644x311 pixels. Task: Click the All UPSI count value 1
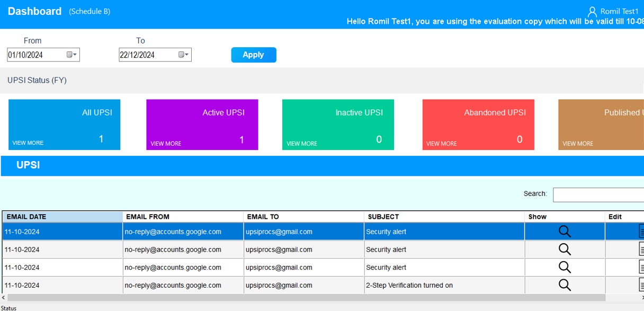(x=101, y=139)
